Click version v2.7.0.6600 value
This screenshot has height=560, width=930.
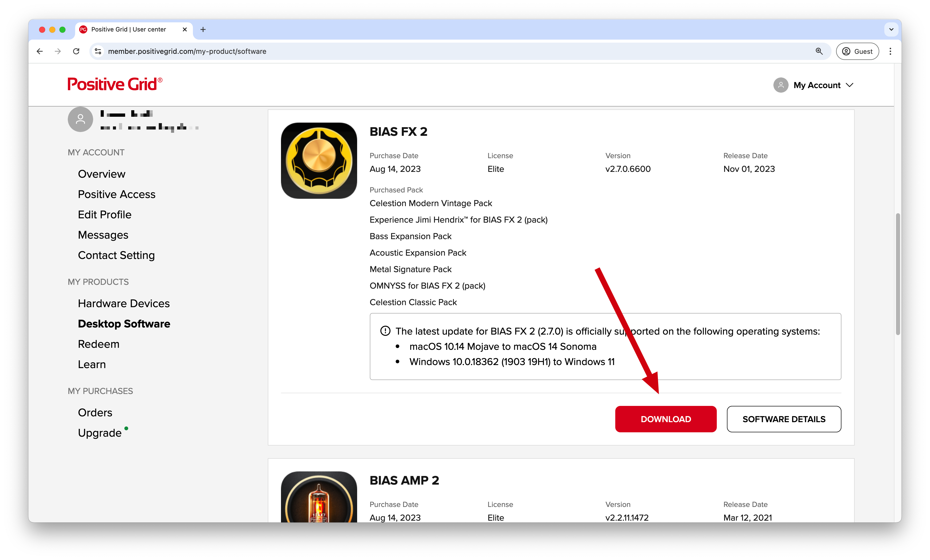pos(628,169)
